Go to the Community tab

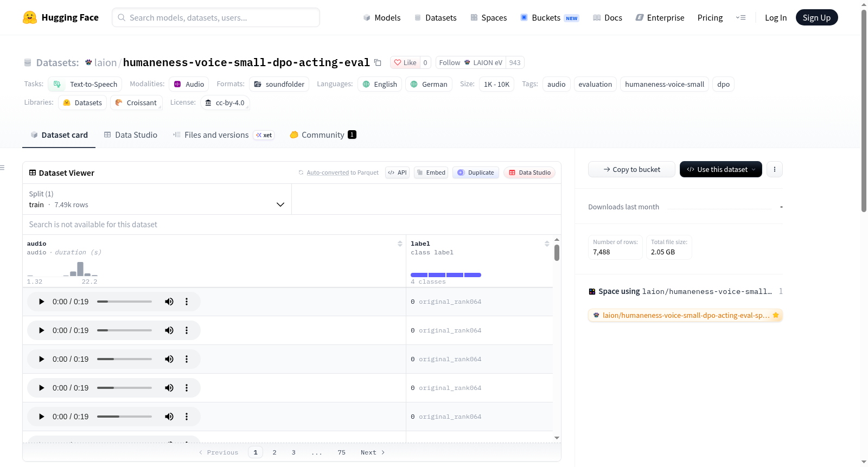(323, 135)
